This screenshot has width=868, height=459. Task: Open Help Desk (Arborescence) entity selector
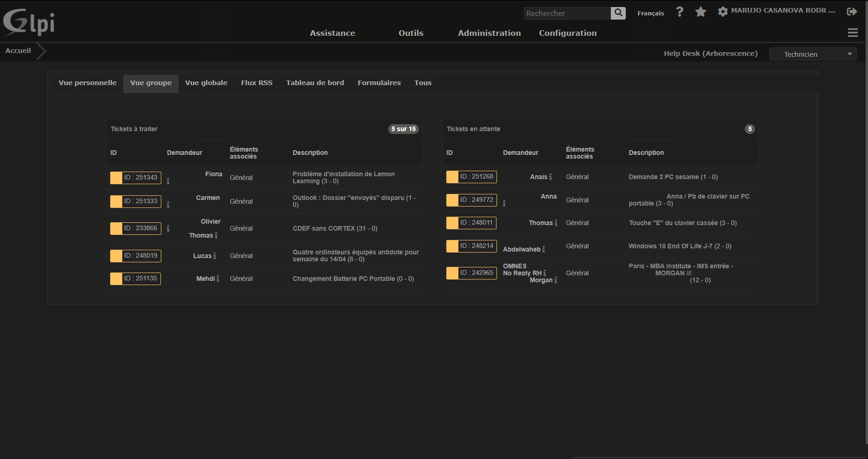coord(710,54)
